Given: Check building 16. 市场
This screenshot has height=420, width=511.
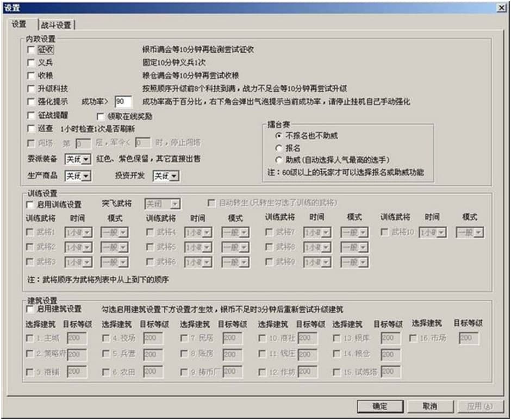Looking at the screenshot, I should (413, 338).
